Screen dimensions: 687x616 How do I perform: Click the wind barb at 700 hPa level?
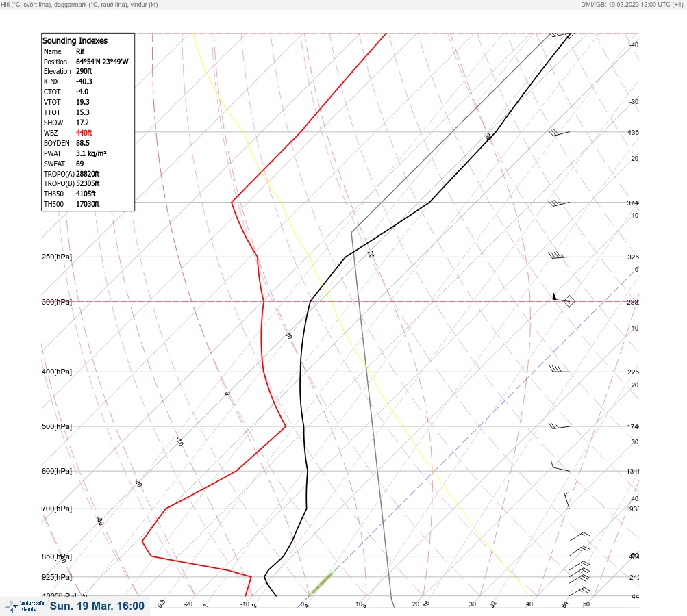[567, 500]
